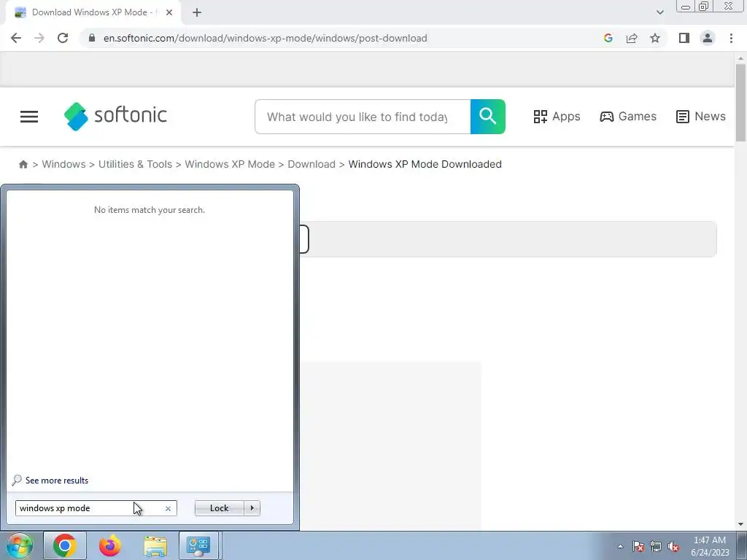Open the Windows XP Mode breadcrumb link

pos(230,164)
